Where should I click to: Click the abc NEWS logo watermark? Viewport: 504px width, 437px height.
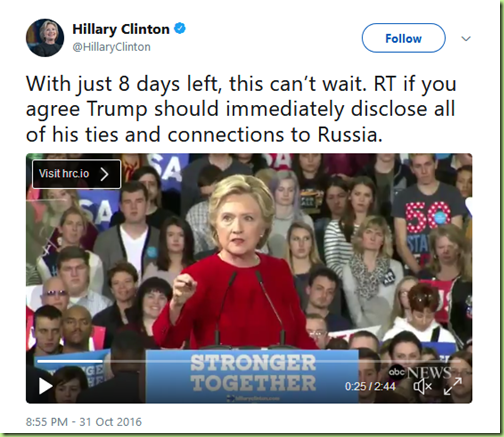click(419, 372)
